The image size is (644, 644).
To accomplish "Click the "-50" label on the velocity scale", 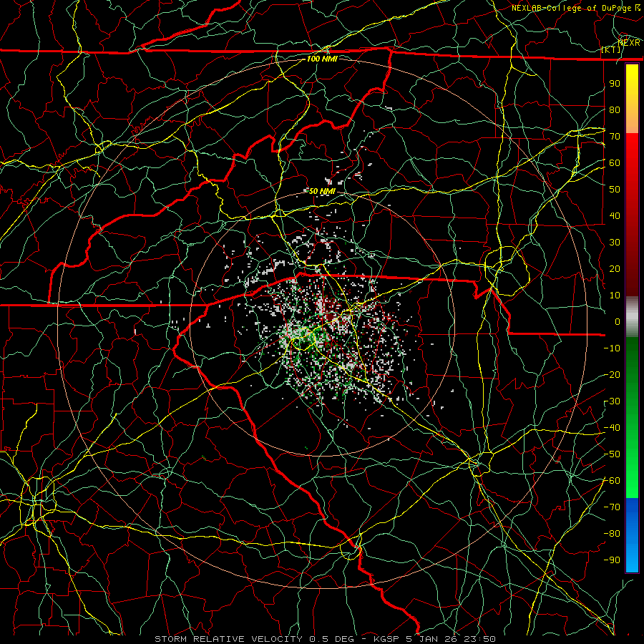I will coord(612,454).
